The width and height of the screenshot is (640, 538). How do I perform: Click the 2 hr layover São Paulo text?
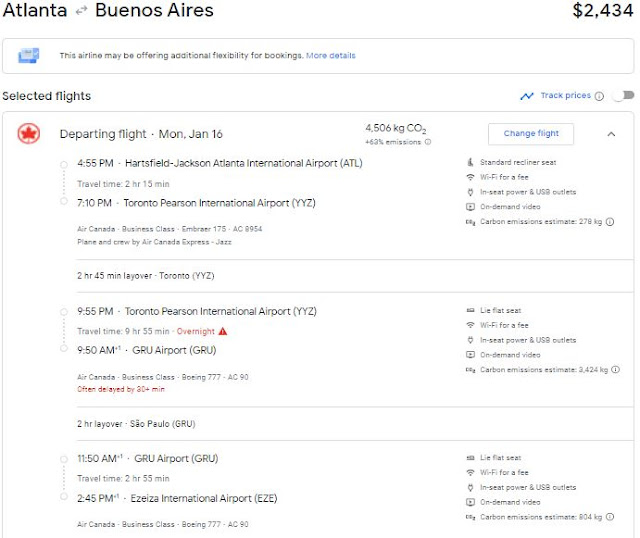[136, 424]
